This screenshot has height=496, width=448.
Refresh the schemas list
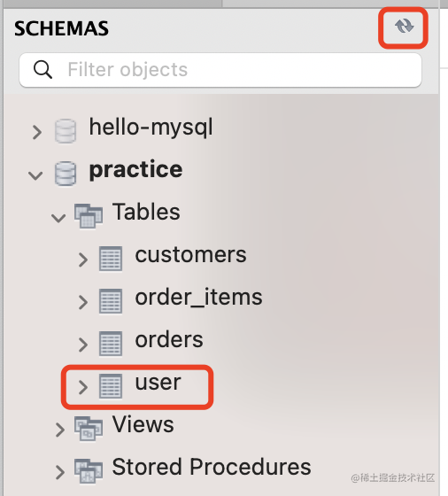tap(404, 26)
